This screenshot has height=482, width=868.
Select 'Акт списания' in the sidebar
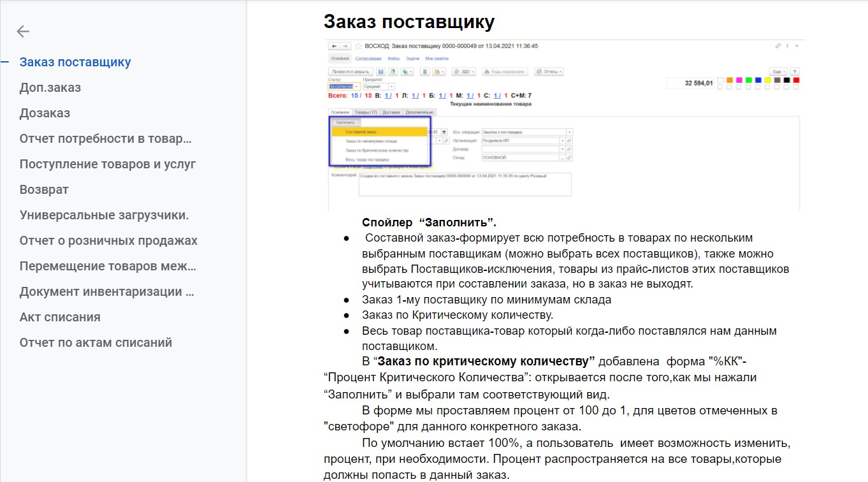(60, 317)
